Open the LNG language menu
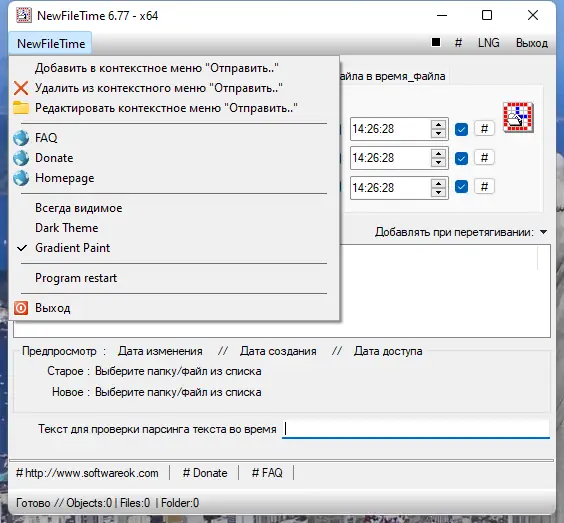 [488, 43]
